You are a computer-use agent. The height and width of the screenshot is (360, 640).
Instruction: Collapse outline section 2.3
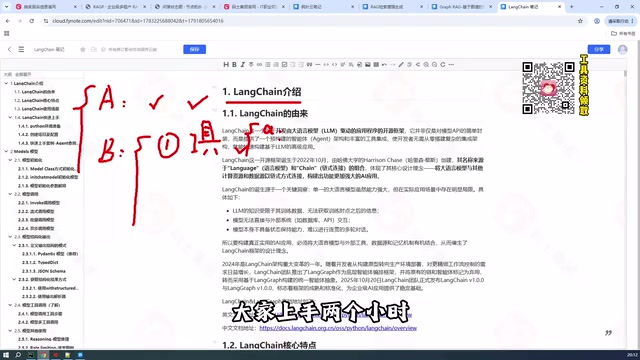[10, 237]
